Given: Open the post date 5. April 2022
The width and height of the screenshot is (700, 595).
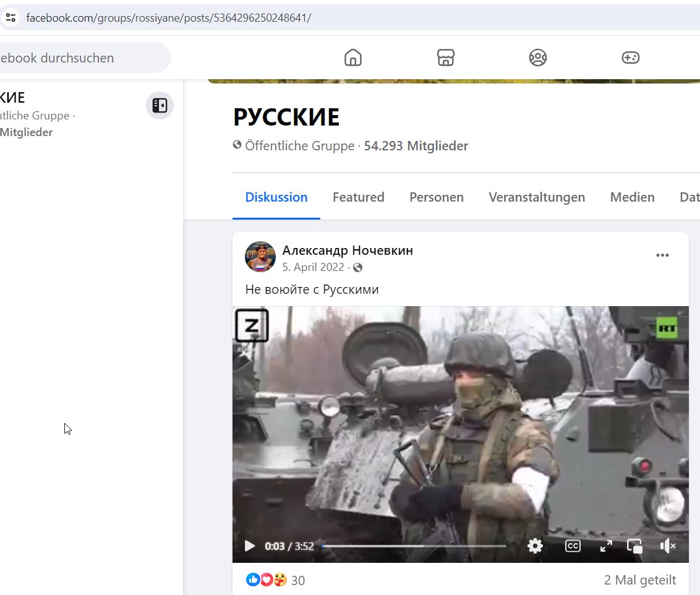Looking at the screenshot, I should tap(314, 267).
